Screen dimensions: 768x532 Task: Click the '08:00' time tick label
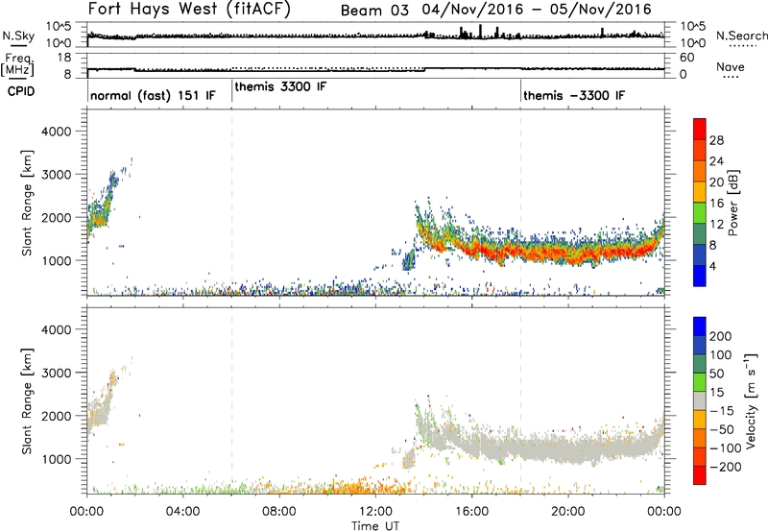click(x=279, y=512)
